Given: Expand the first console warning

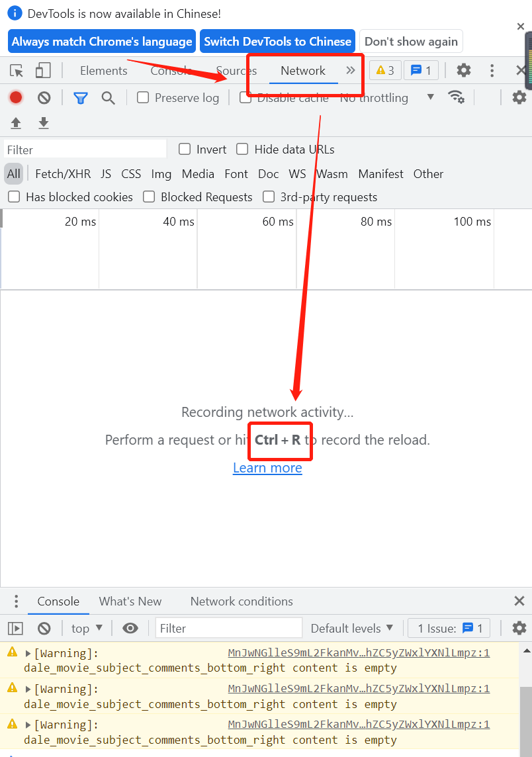Looking at the screenshot, I should click(x=27, y=652).
